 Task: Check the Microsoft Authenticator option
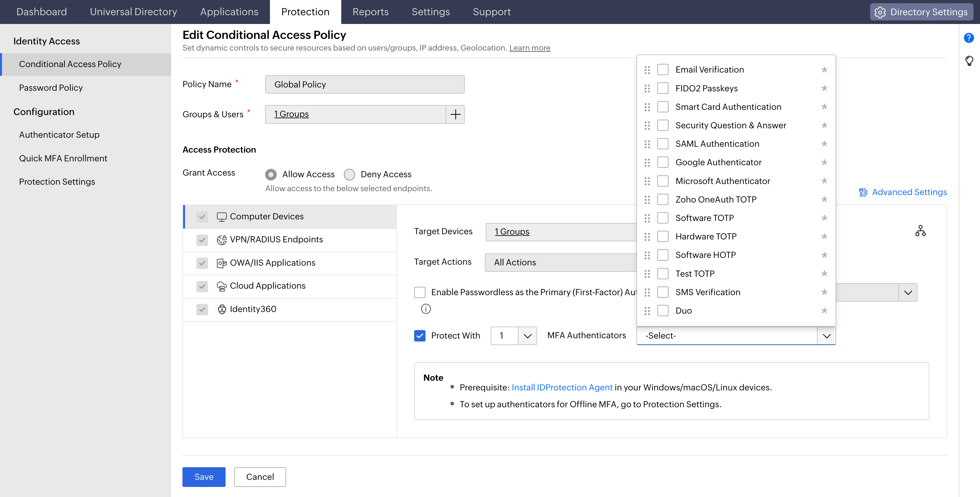(663, 181)
